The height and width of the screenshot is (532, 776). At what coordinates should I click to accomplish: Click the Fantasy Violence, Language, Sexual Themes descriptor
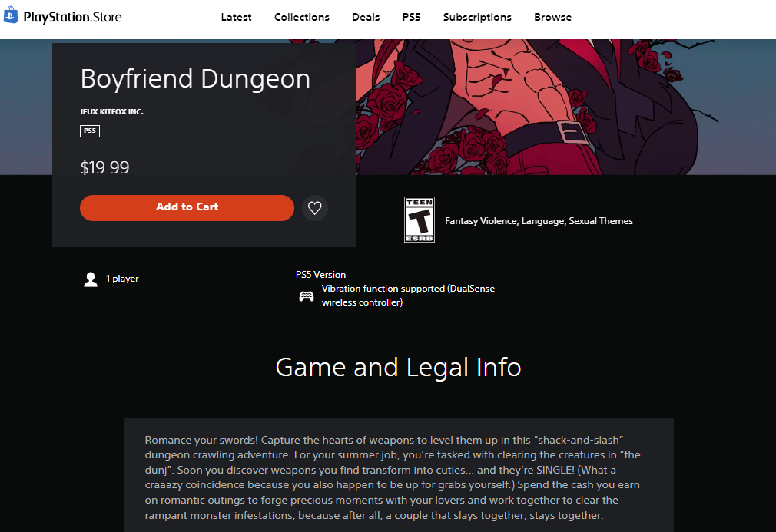click(x=539, y=221)
